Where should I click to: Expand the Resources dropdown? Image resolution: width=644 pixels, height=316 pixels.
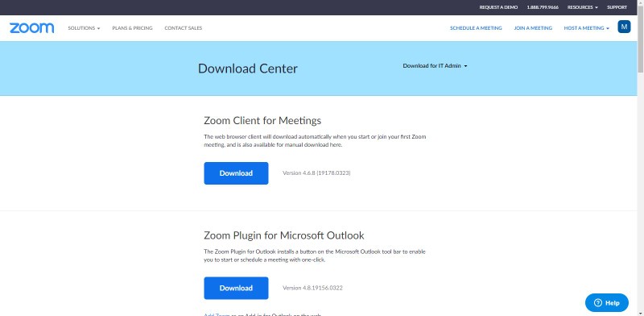click(582, 7)
